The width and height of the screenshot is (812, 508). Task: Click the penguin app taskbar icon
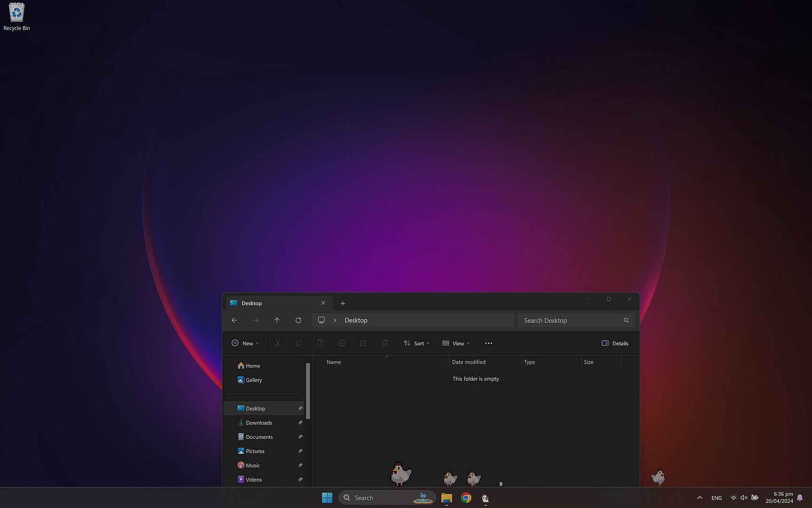pyautogui.click(x=485, y=498)
